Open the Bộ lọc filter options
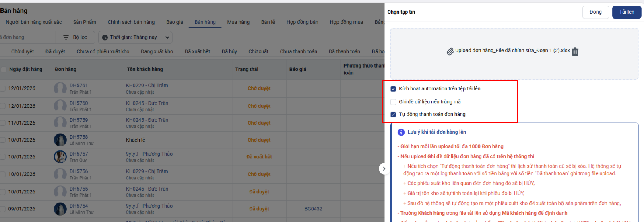 (76, 37)
